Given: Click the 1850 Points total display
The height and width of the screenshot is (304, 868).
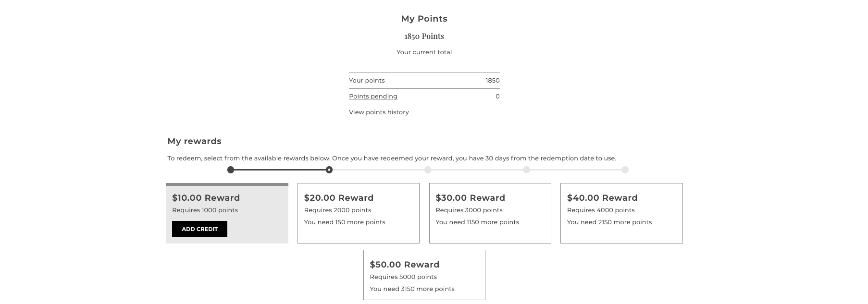Looking at the screenshot, I should [423, 36].
